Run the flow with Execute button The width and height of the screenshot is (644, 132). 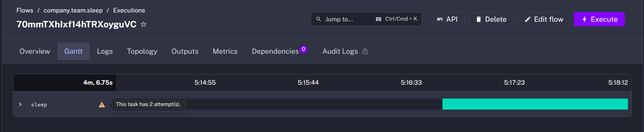click(599, 19)
